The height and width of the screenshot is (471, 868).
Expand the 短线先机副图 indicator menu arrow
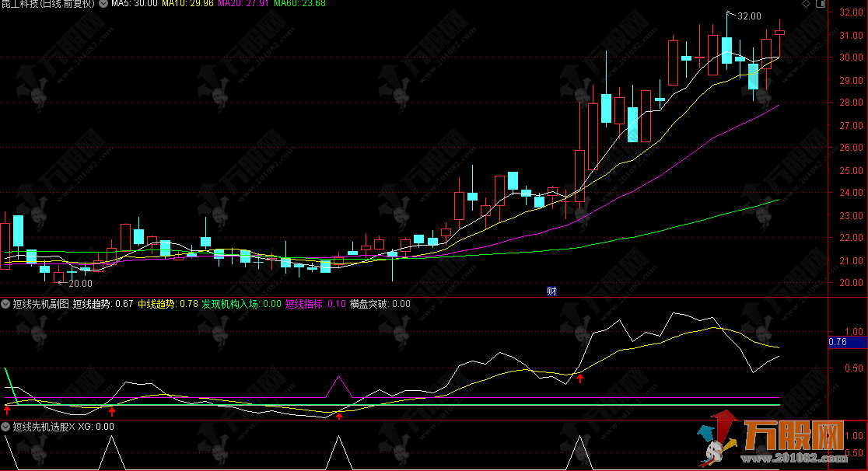[x=6, y=304]
